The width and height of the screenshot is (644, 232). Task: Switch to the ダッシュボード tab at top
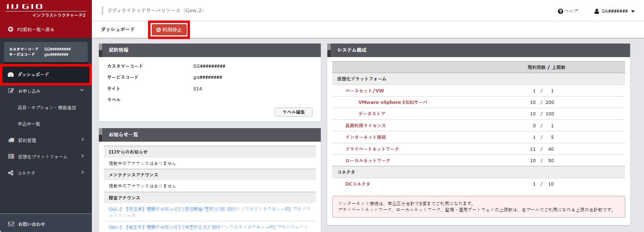tap(118, 30)
